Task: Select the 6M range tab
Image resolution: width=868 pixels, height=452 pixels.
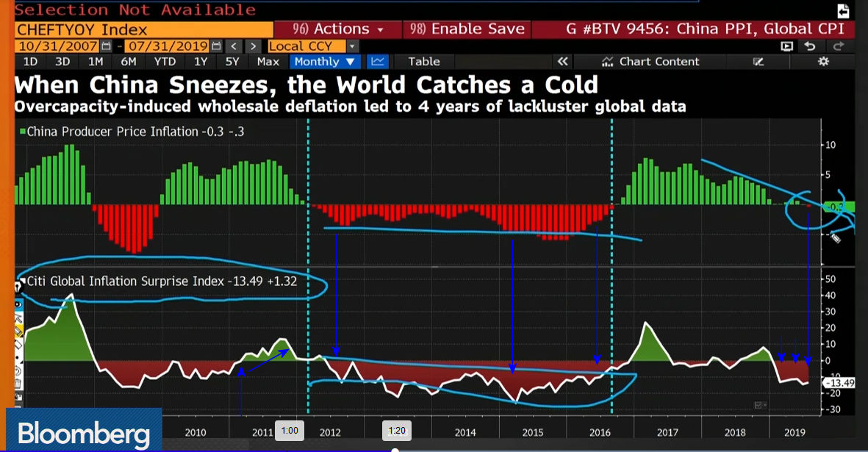Action: (128, 62)
